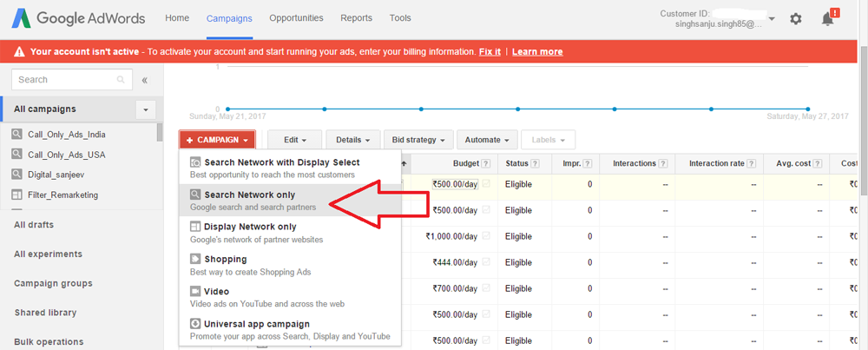Click the magnifier icon in the Search box
The height and width of the screenshot is (350, 868).
[120, 80]
